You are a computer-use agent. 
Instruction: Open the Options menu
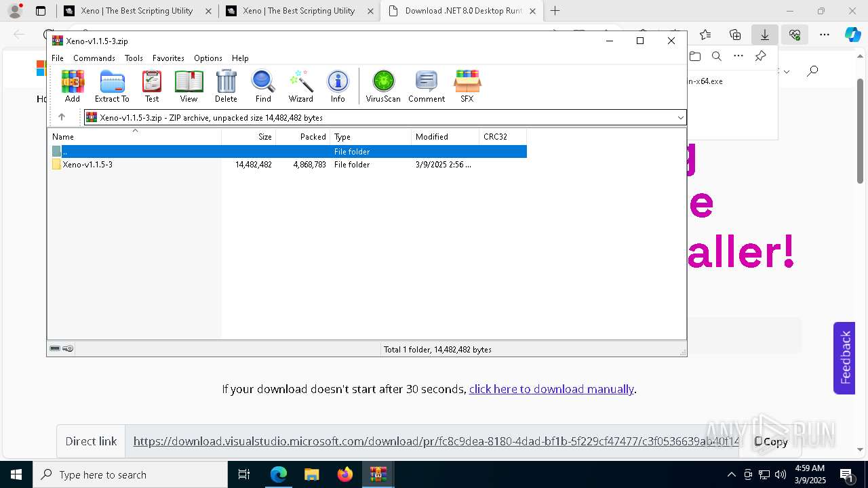coord(208,58)
